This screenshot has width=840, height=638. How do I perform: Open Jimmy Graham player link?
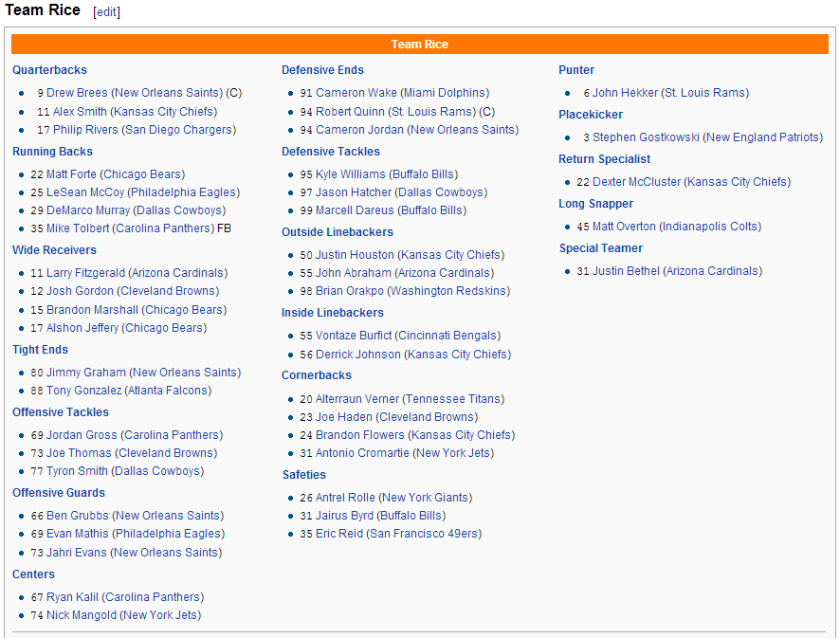point(86,373)
